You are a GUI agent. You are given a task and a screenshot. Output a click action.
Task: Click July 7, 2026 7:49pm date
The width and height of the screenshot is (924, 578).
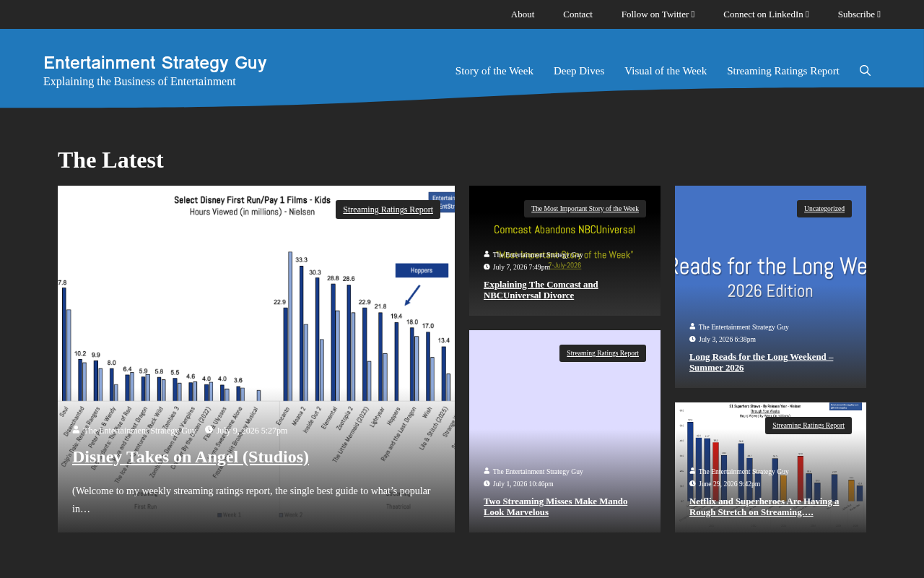[x=521, y=267]
